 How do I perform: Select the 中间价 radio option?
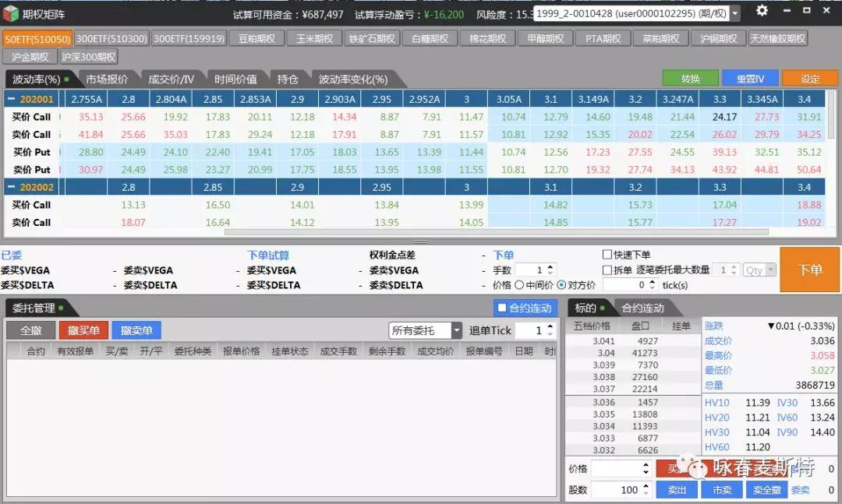519,285
